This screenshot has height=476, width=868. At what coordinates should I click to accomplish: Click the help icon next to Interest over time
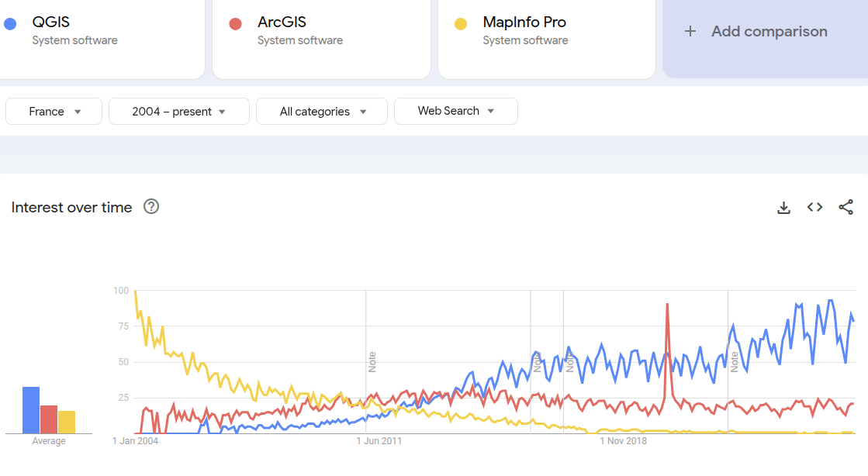click(151, 207)
